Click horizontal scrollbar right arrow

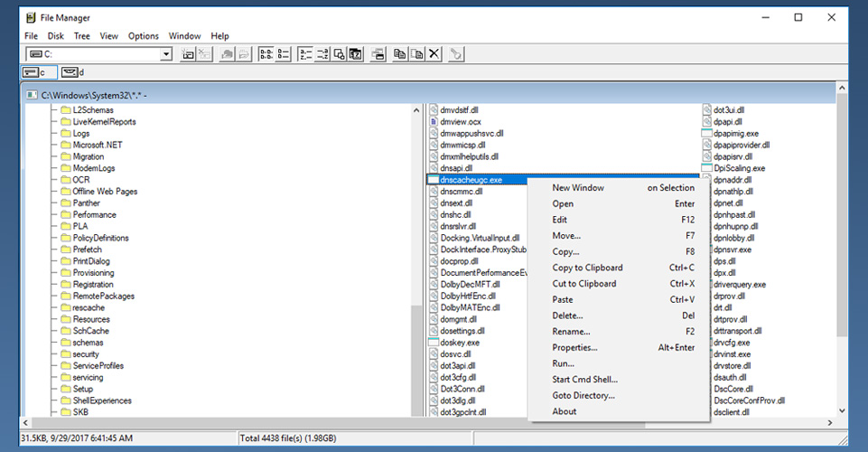point(830,423)
